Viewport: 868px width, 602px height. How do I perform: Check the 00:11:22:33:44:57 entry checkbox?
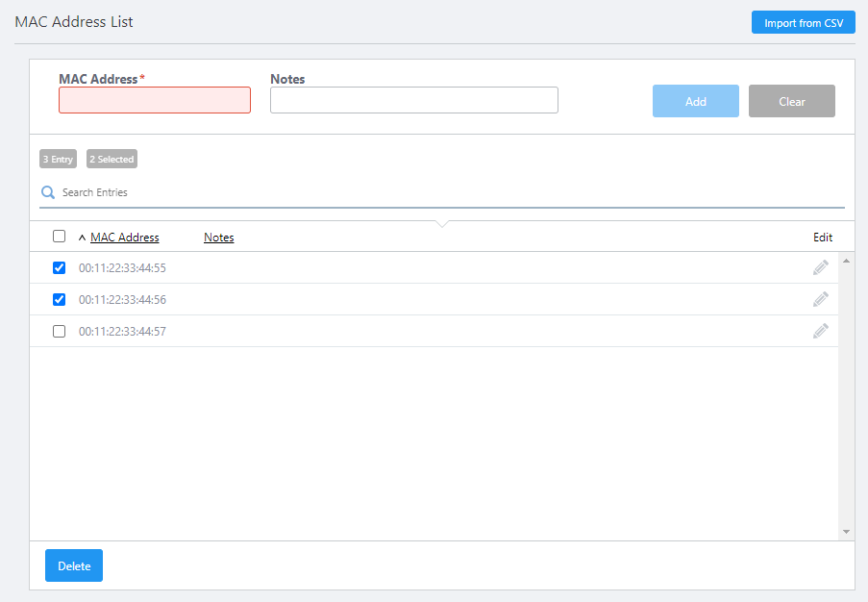point(60,332)
